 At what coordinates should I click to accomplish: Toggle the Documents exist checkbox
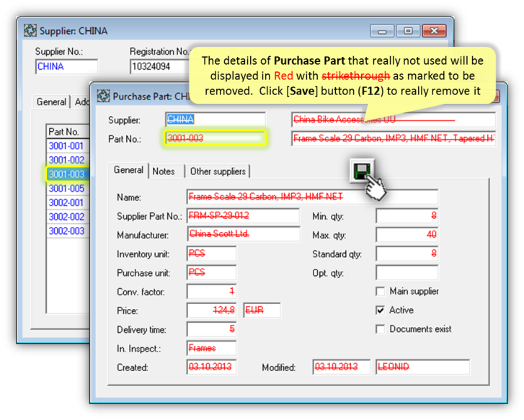(x=380, y=329)
